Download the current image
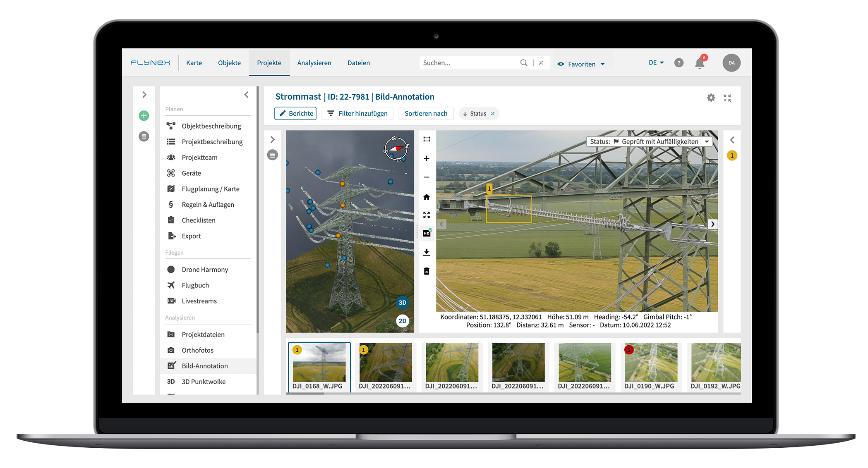 pos(427,252)
